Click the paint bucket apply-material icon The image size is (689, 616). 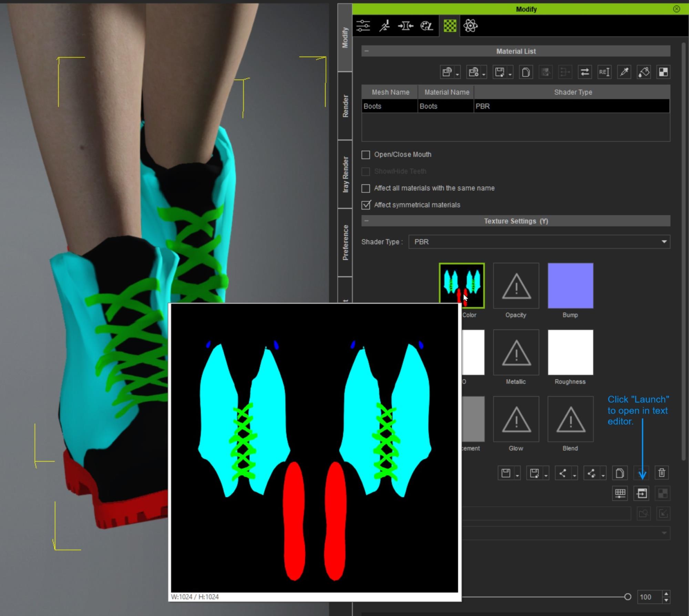(x=644, y=72)
